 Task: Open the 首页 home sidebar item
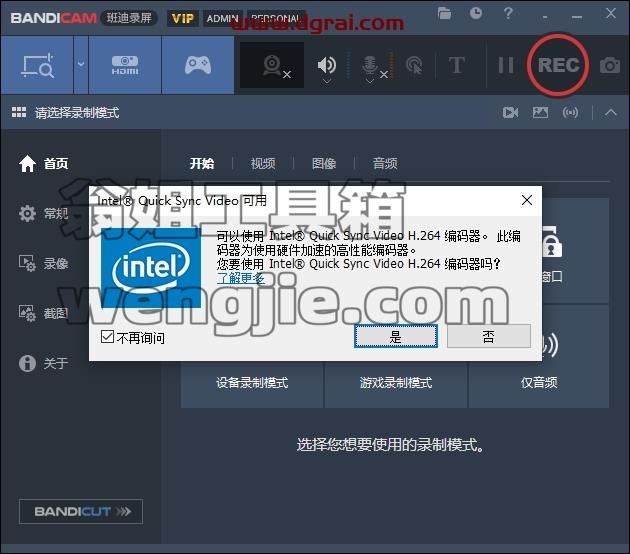[x=43, y=164]
